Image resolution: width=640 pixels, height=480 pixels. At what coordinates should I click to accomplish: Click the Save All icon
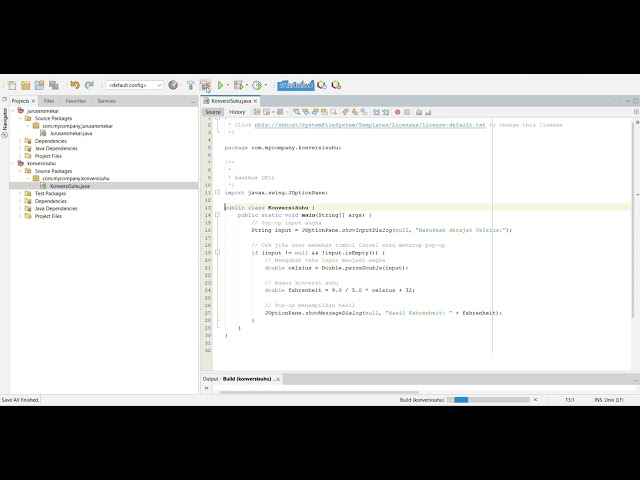pos(53,85)
